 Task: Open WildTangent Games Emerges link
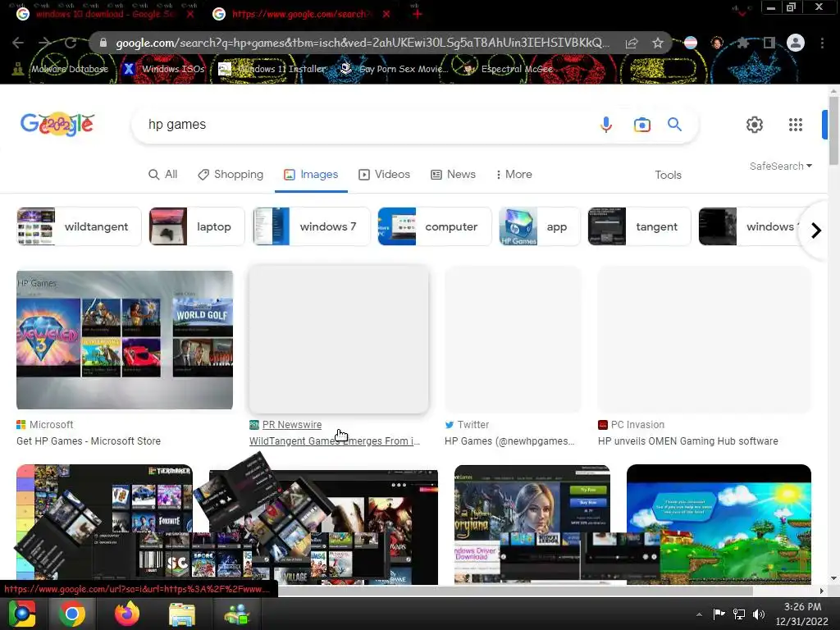point(335,441)
